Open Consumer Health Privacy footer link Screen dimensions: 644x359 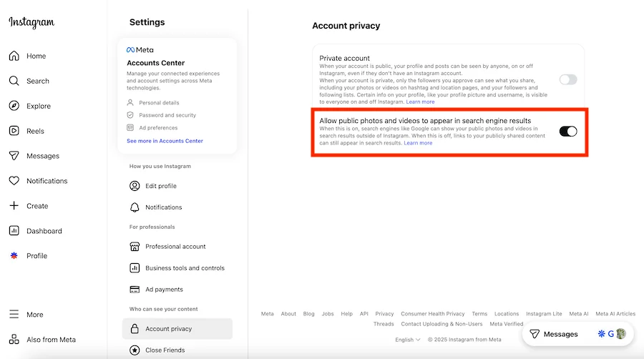point(432,313)
